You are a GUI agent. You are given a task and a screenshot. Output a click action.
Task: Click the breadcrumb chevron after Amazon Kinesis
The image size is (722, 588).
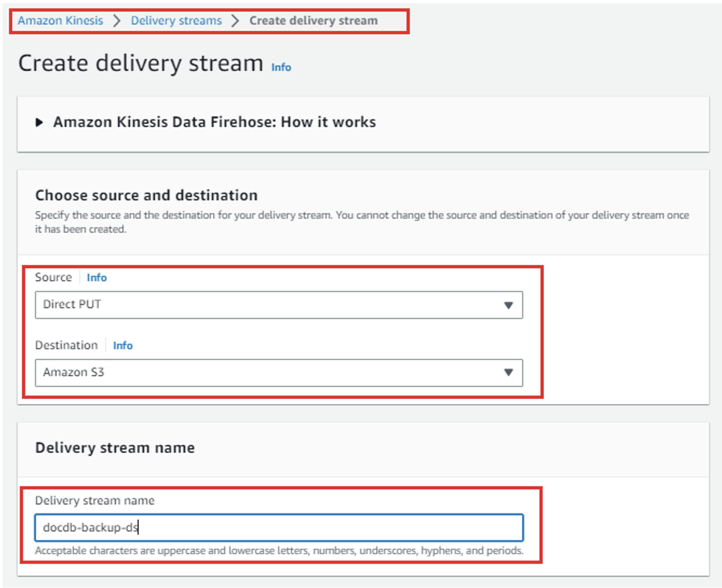117,21
